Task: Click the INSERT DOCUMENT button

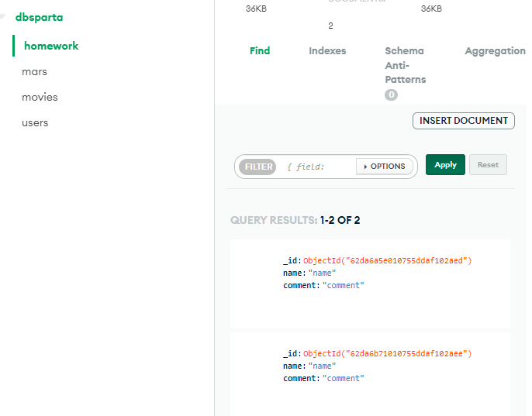Action: point(464,121)
